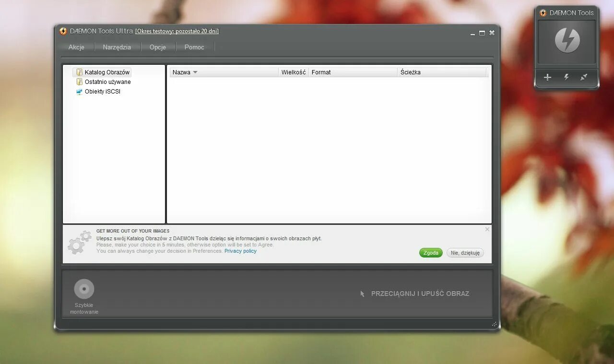
Task: Click the unmount icon on the gadget toolbar
Action: [585, 77]
